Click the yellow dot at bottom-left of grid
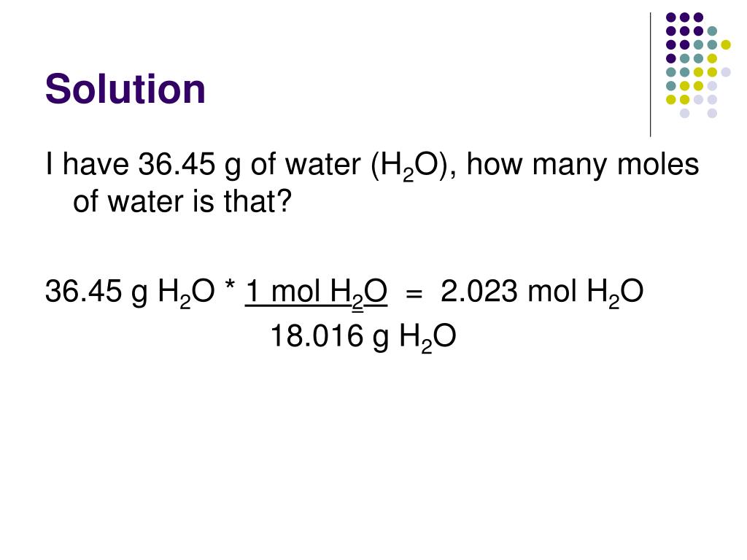747x560 pixels. point(671,99)
